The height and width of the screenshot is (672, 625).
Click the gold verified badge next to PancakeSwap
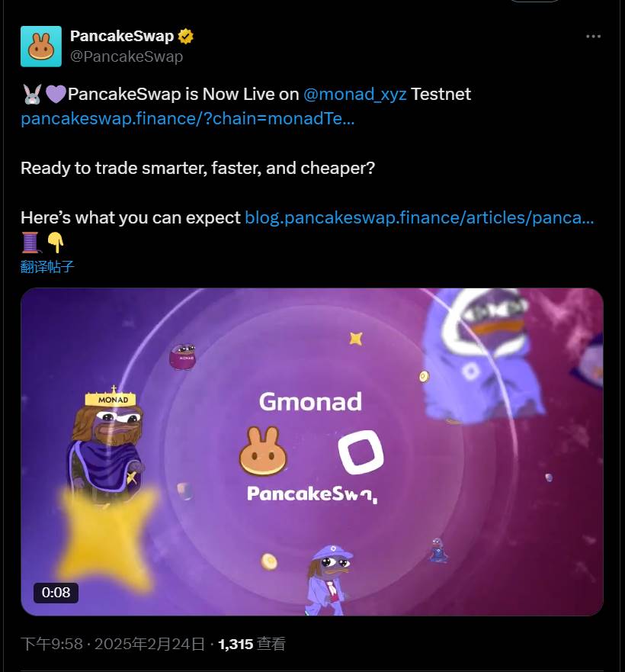pyautogui.click(x=185, y=35)
